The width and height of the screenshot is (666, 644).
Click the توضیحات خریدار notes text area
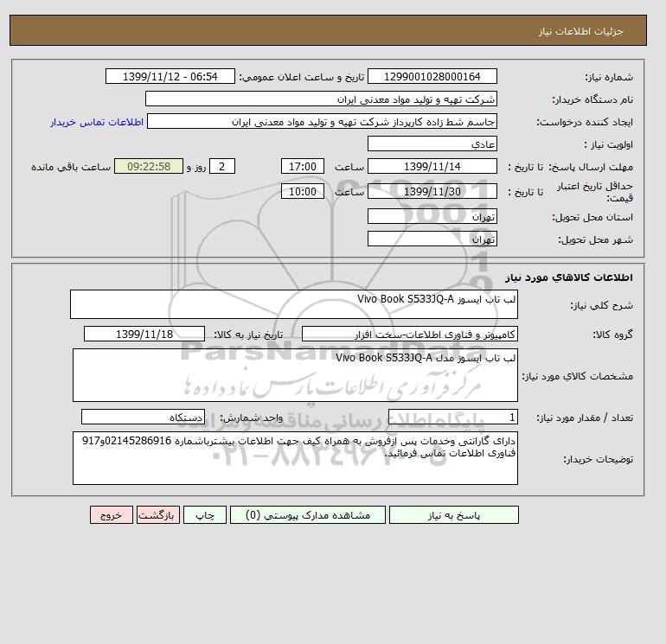click(295, 458)
